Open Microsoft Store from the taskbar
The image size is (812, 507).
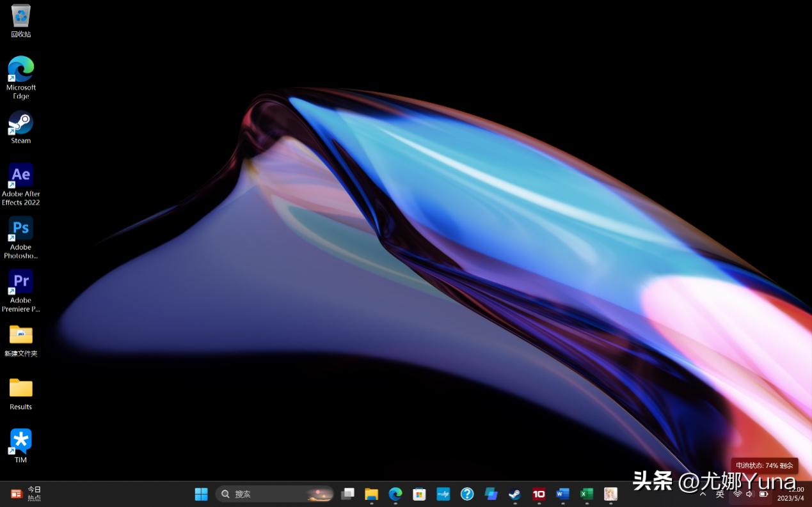tap(419, 494)
